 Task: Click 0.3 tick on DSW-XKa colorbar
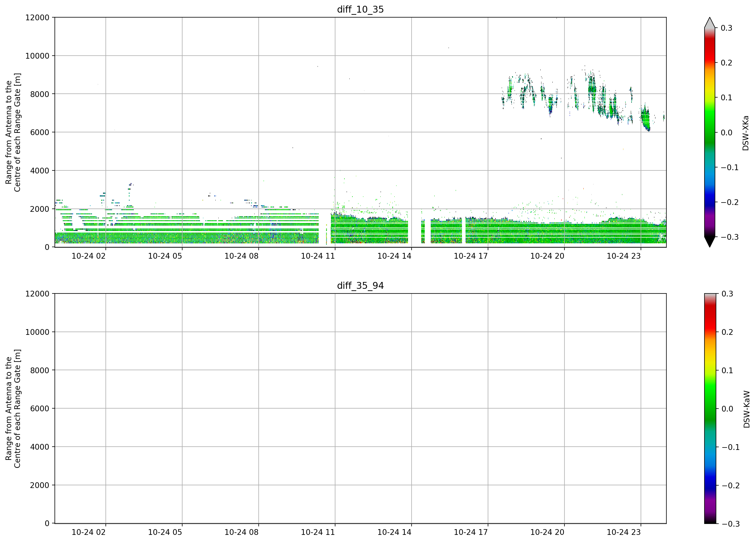[x=727, y=28]
